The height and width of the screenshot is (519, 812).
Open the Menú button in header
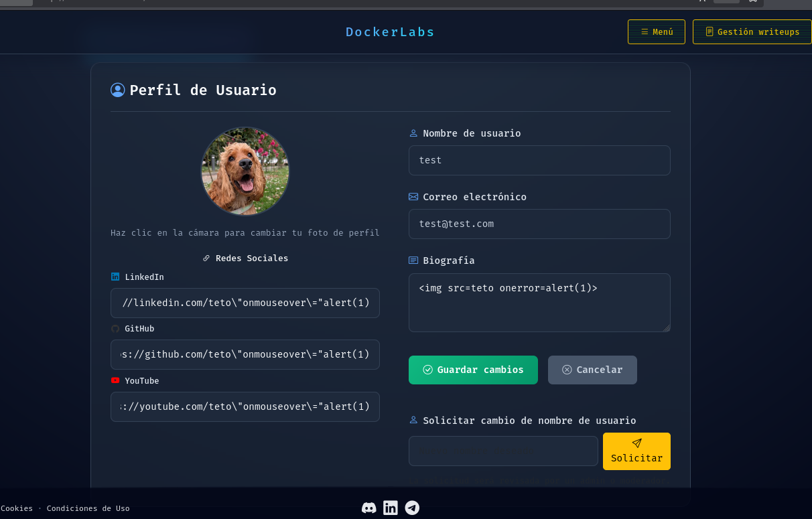click(656, 31)
